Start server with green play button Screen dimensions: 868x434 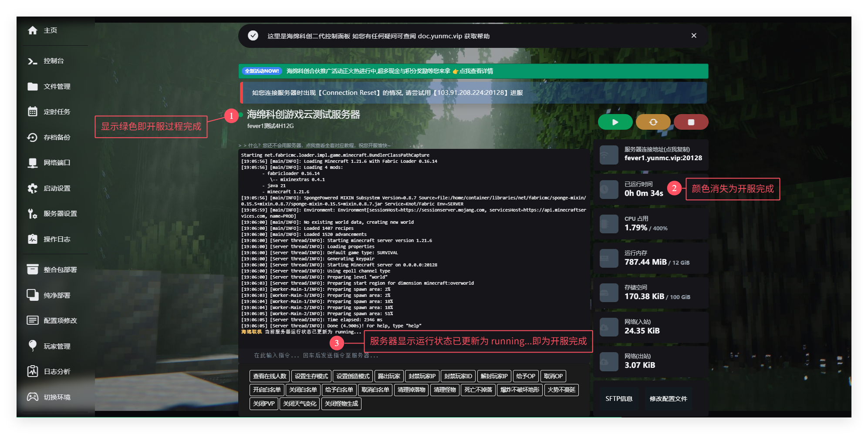615,122
